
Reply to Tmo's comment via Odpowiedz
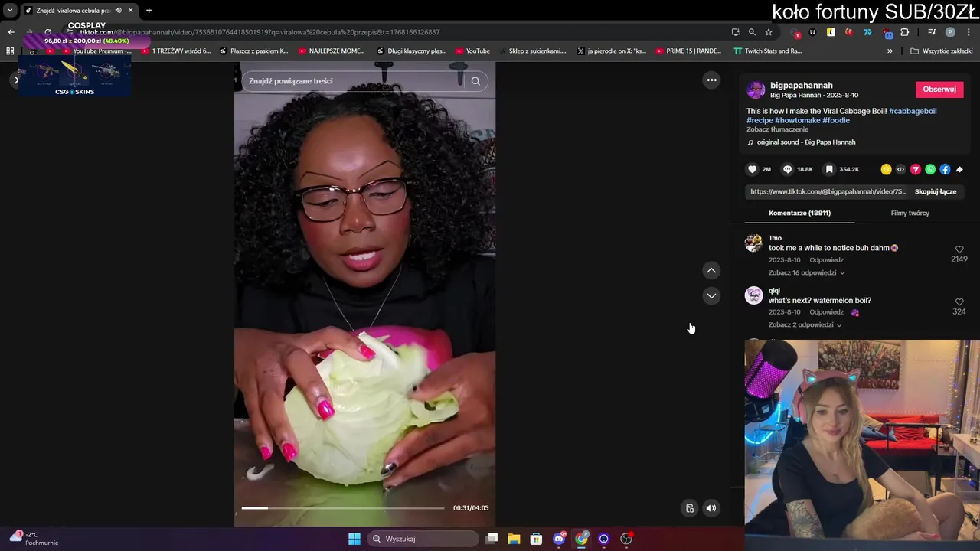[827, 260]
